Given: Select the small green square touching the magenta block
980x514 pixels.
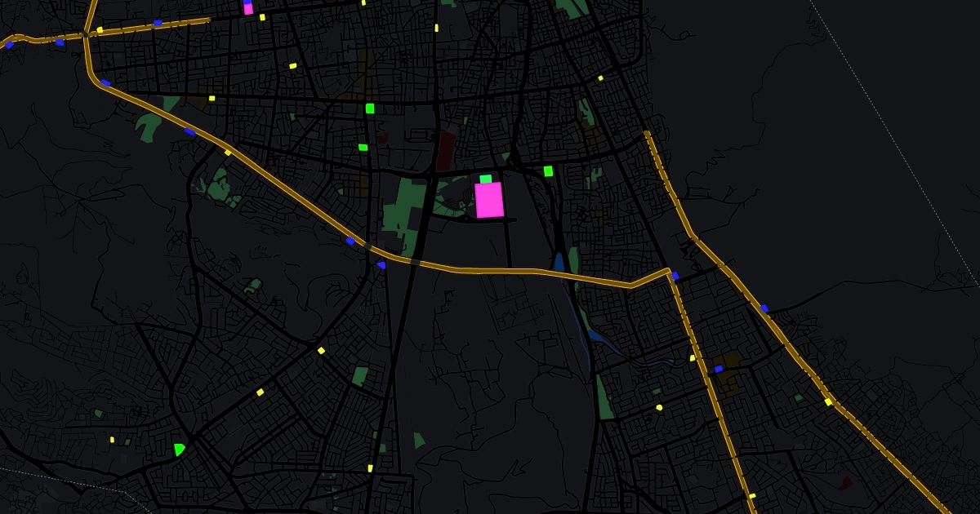Looking at the screenshot, I should pyautogui.click(x=486, y=179).
